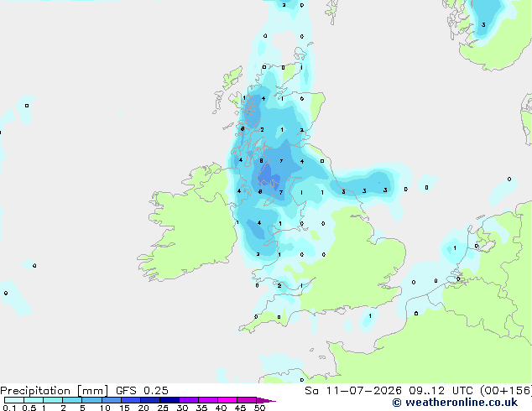Viewport: 532px width, 411px height.
Task: Click the 0.5–1 mm legend color swatch
Action: 34,400
